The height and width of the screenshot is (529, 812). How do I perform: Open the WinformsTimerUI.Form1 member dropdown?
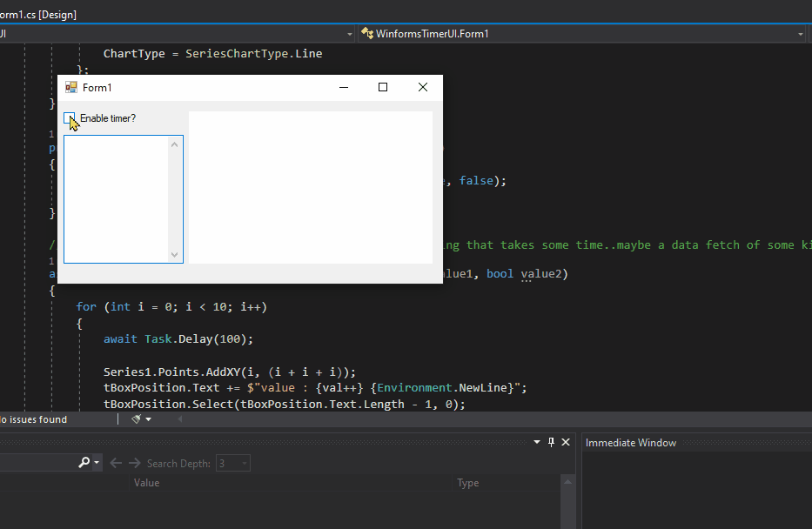click(799, 32)
